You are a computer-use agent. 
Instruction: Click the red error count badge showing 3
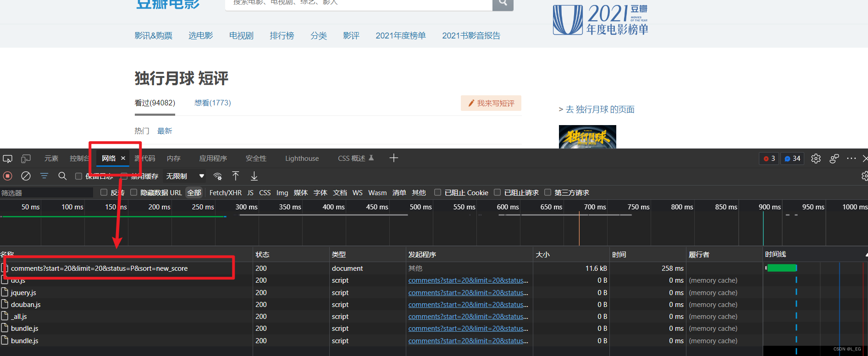pos(769,159)
